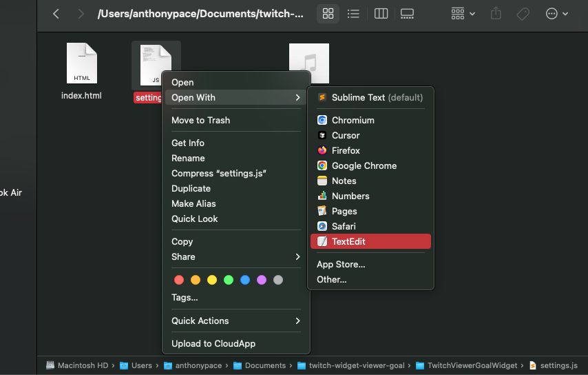
Task: Apply the red color tag
Action: point(179,280)
